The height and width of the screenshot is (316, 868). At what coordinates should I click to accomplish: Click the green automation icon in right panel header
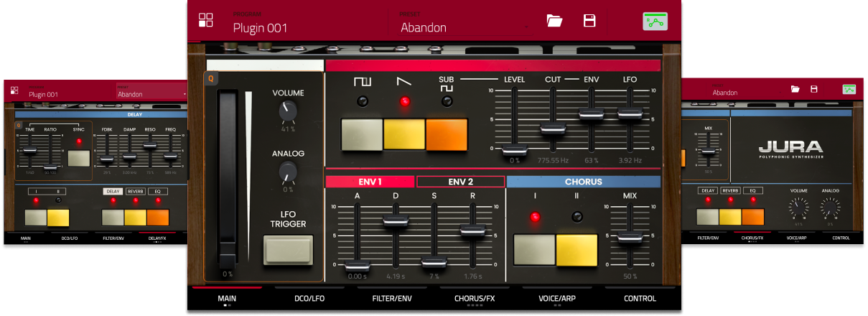coord(849,89)
